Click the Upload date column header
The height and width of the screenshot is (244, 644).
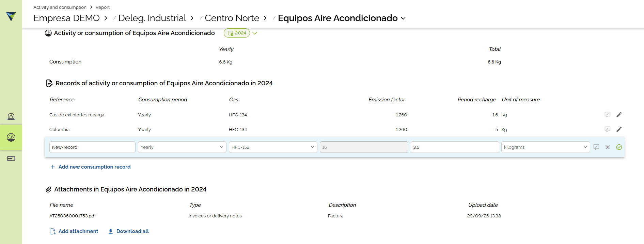coord(483,205)
